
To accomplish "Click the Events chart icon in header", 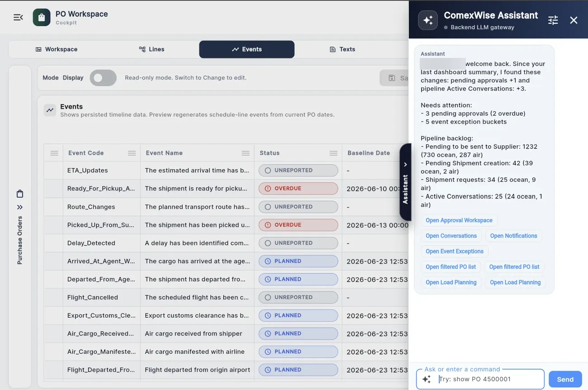I will (x=50, y=110).
